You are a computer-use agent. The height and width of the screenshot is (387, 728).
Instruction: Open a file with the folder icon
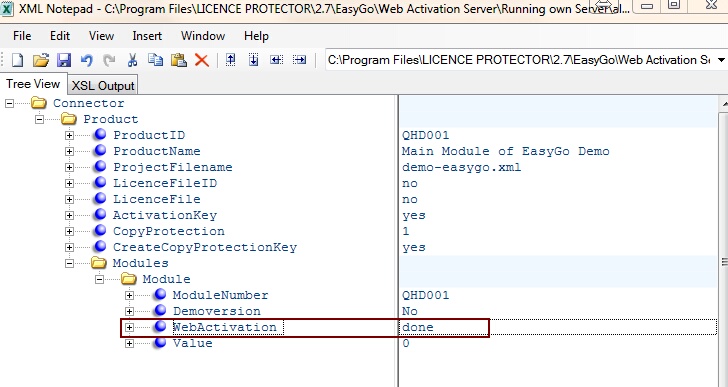[x=41, y=60]
